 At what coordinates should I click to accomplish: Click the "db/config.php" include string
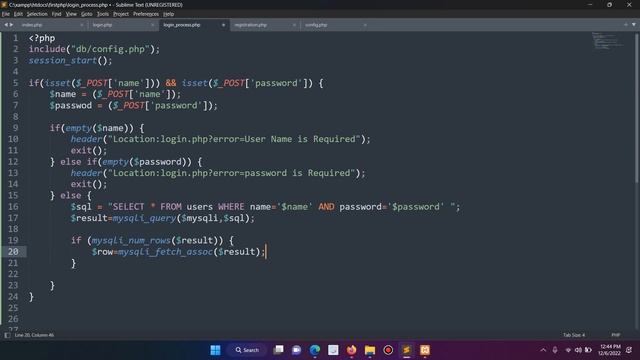click(110, 49)
